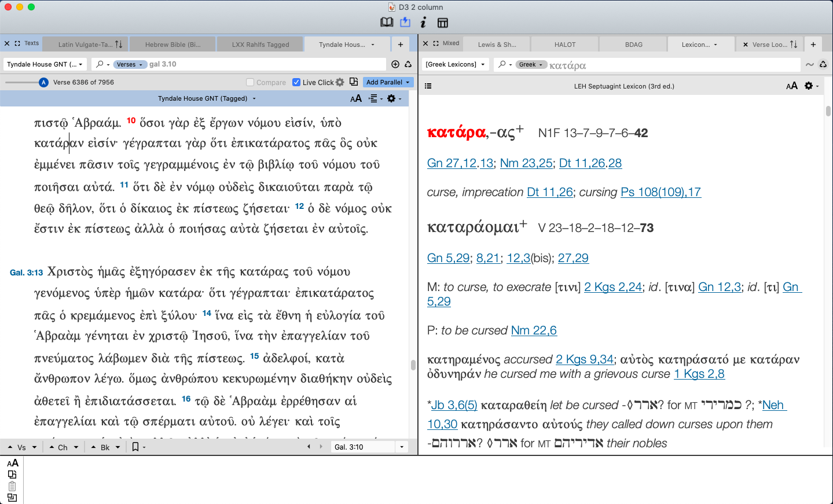
Task: Click the info icon in top toolbar
Action: [x=423, y=23]
